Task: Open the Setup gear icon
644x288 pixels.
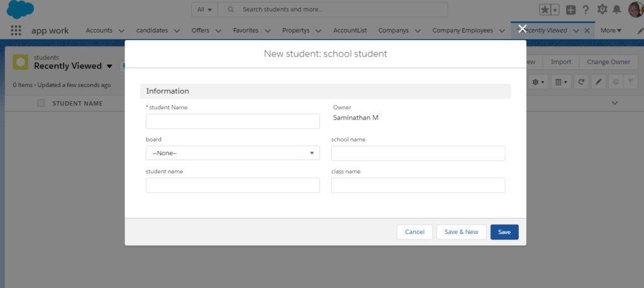Action: pyautogui.click(x=602, y=9)
